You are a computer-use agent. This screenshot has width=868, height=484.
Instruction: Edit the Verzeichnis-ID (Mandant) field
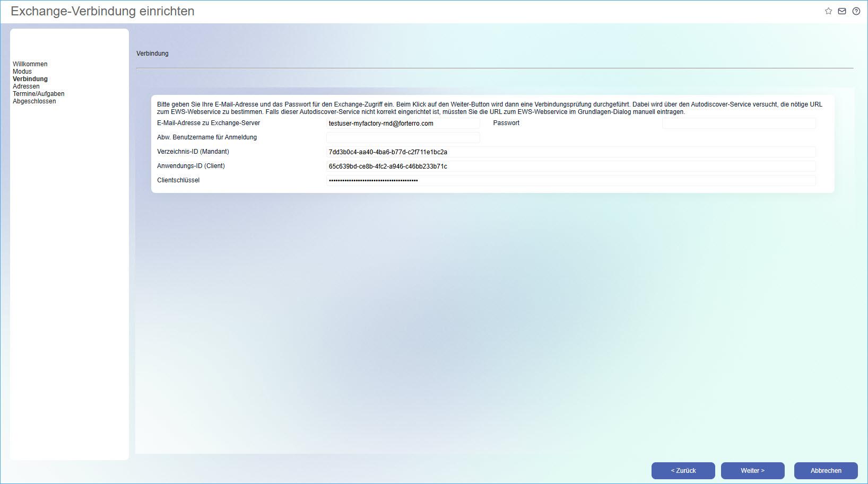pyautogui.click(x=571, y=152)
